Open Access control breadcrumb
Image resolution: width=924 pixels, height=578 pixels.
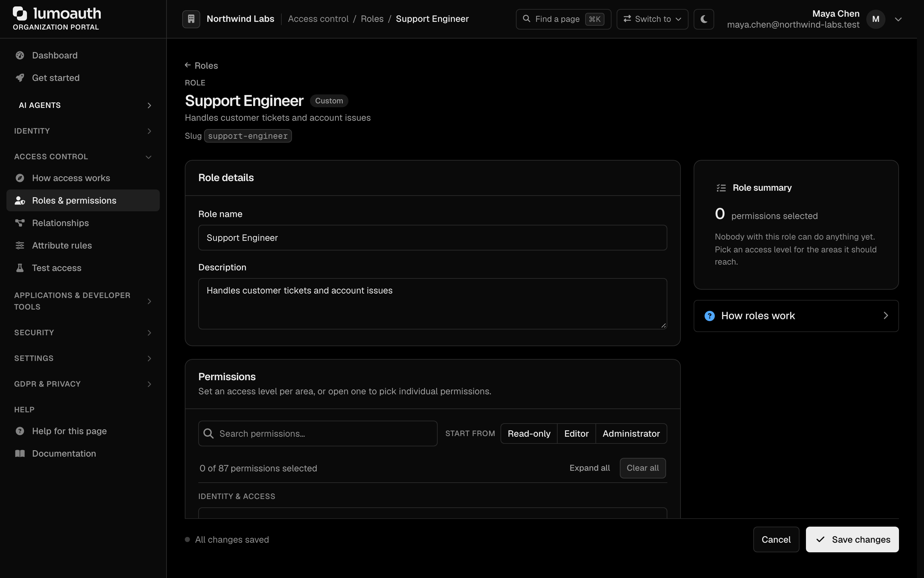318,19
